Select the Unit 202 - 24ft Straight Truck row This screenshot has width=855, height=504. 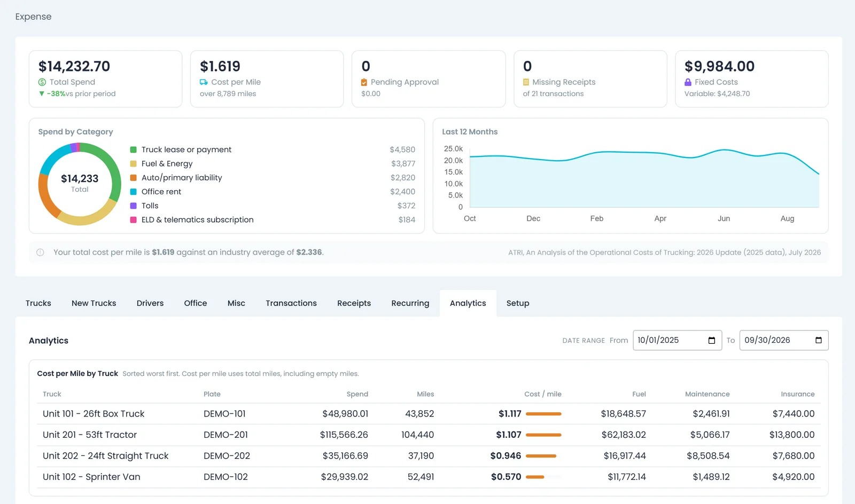pyautogui.click(x=429, y=456)
